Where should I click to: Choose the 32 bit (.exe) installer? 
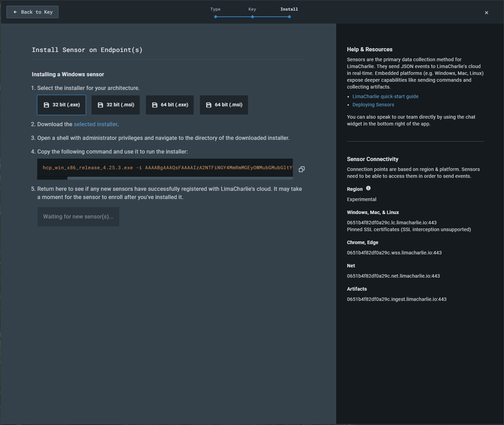tap(62, 105)
